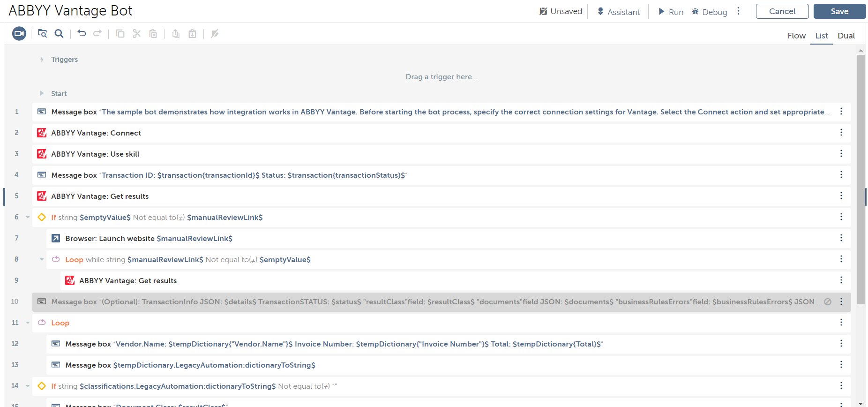This screenshot has width=868, height=407.
Task: Click the scrollbar down arrow
Action: click(x=861, y=403)
